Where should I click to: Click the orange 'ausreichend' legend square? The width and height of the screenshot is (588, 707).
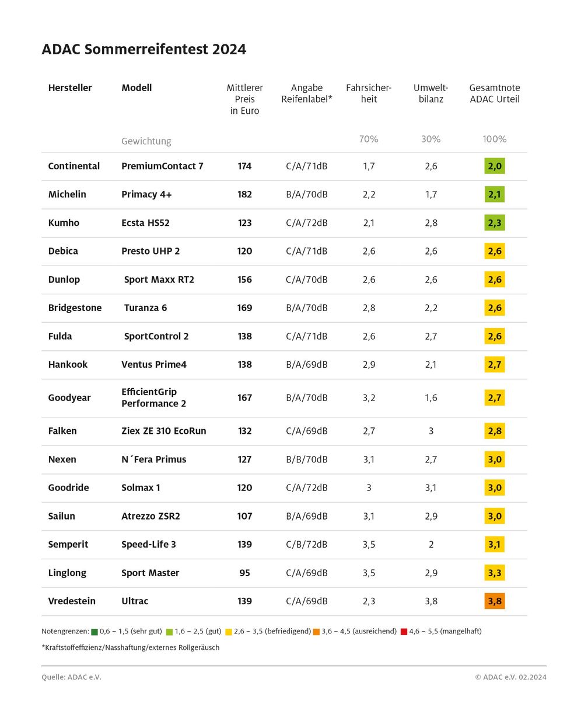tap(317, 632)
